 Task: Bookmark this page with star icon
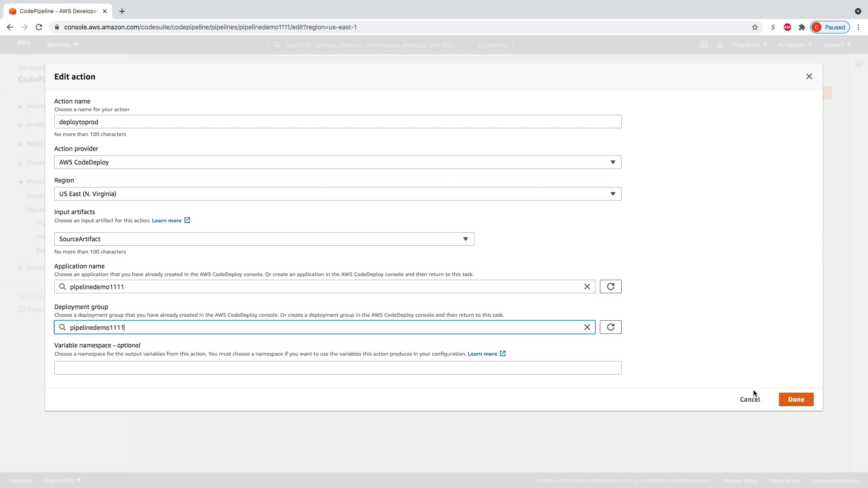(755, 27)
